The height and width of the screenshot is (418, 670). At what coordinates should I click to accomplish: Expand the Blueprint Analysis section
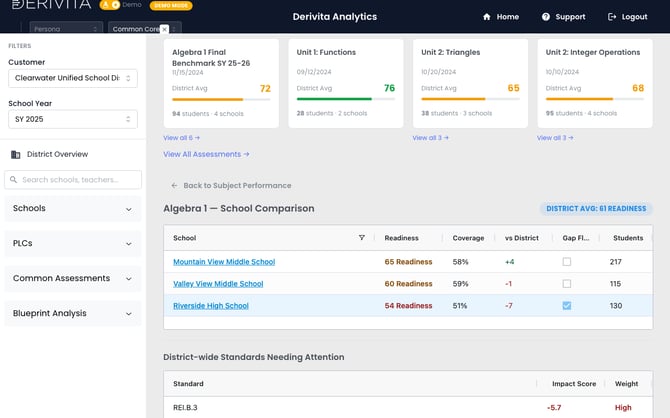coord(73,313)
